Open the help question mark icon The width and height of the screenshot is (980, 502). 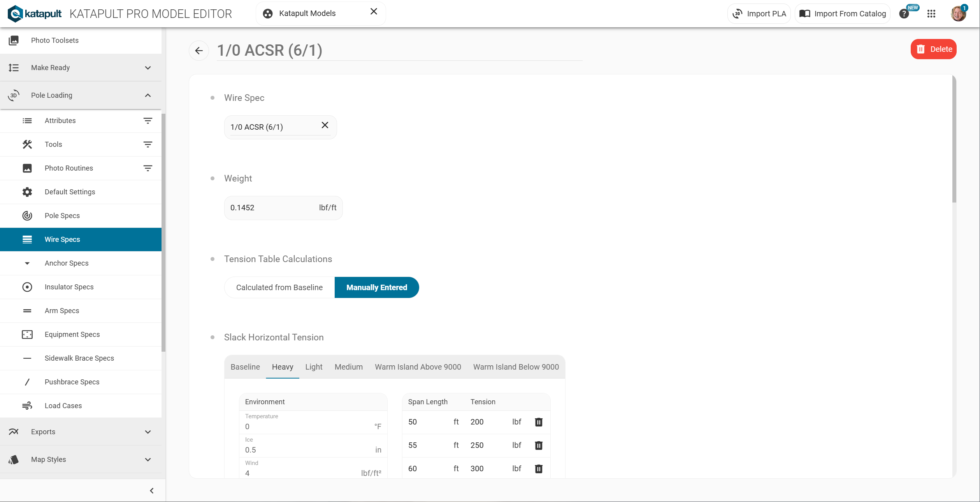pos(904,14)
